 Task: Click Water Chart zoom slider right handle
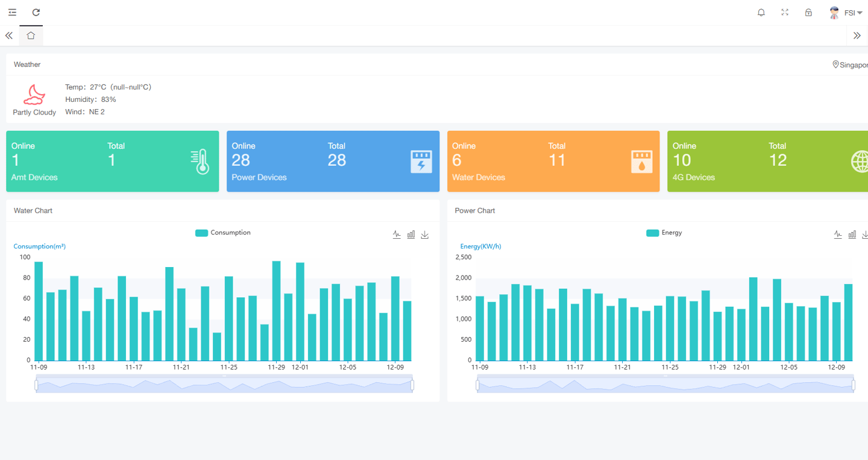(412, 385)
